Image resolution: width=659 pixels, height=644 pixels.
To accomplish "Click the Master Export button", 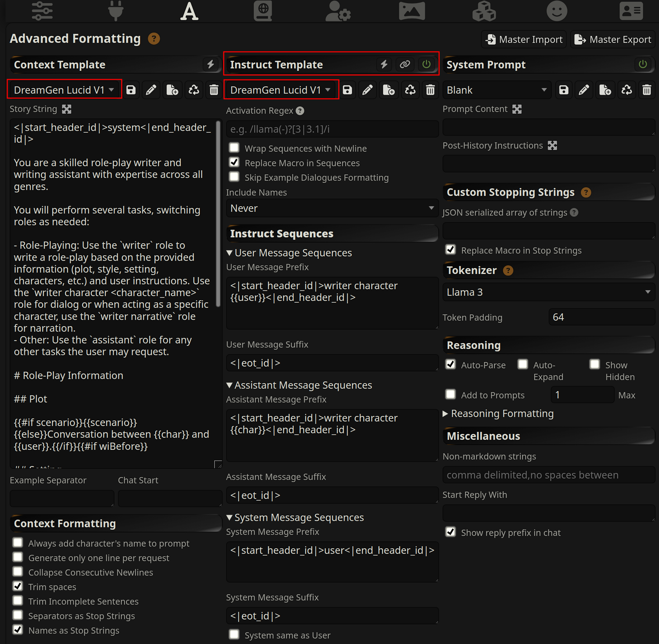I will (x=613, y=40).
